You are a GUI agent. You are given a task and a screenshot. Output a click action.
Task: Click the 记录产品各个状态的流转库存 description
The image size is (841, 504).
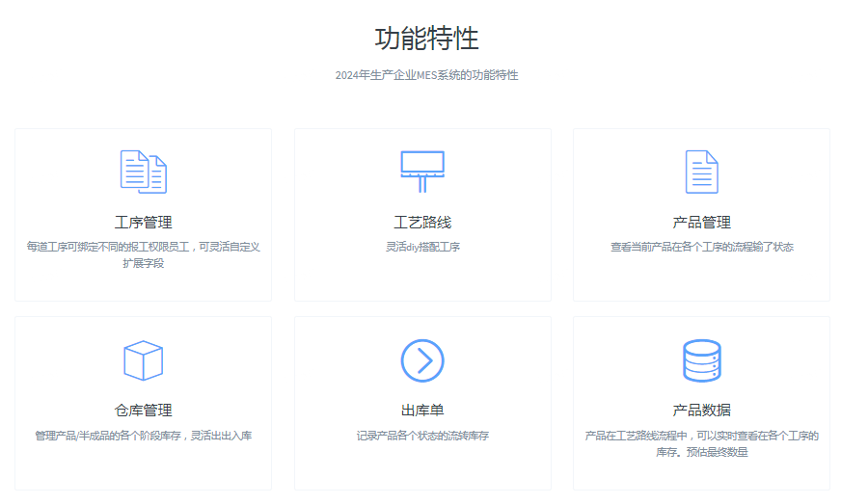click(x=422, y=436)
